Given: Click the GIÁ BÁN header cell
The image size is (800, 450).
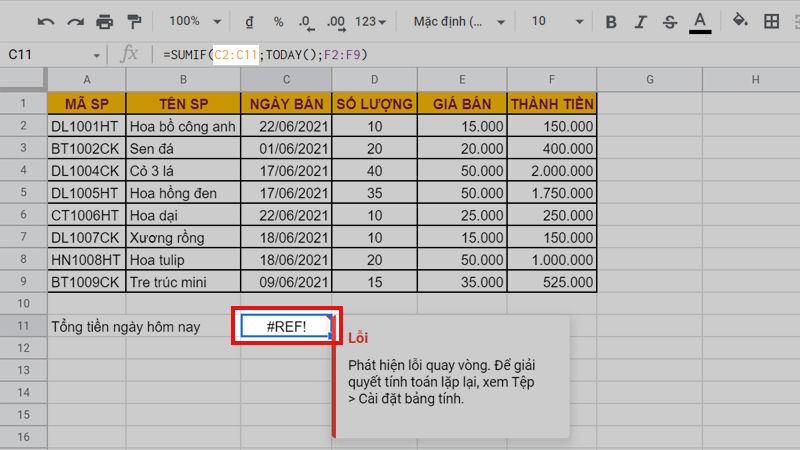Looking at the screenshot, I should point(462,104).
